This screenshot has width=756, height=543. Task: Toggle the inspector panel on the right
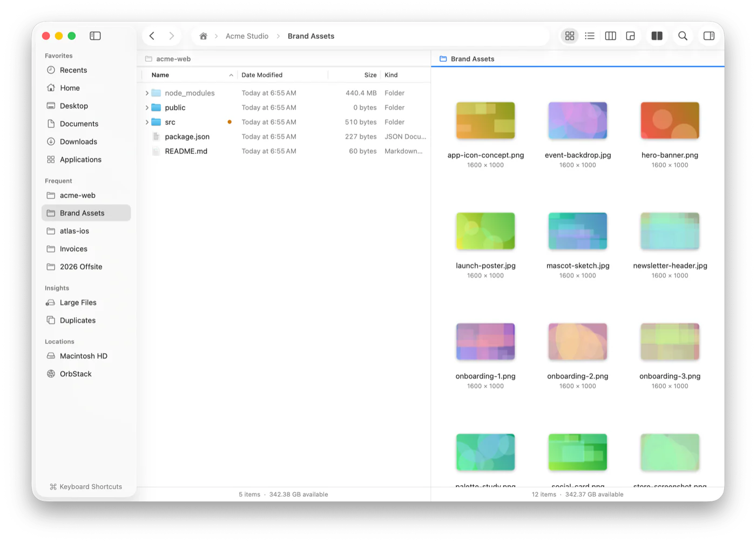709,36
